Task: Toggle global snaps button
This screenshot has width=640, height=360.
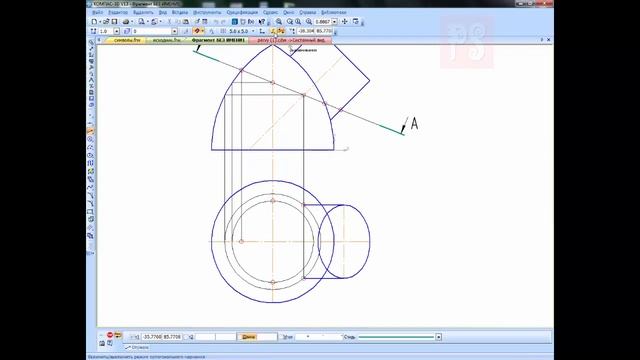Action: (x=197, y=31)
